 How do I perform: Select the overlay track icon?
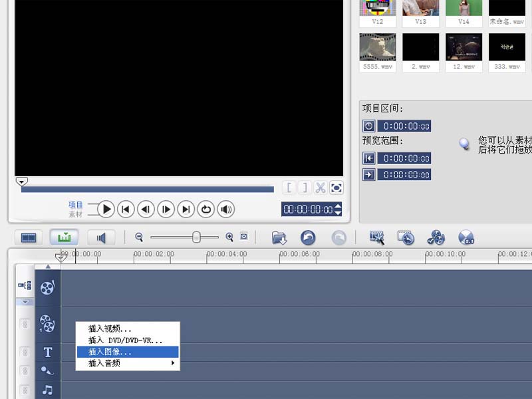(x=47, y=324)
